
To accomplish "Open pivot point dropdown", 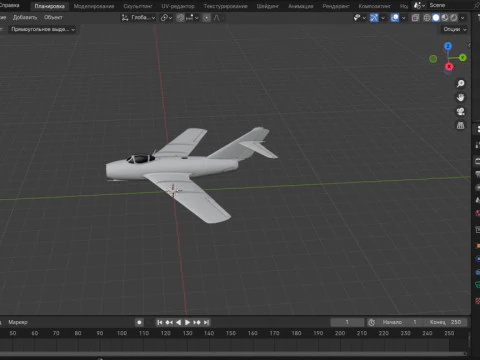I will (166, 18).
